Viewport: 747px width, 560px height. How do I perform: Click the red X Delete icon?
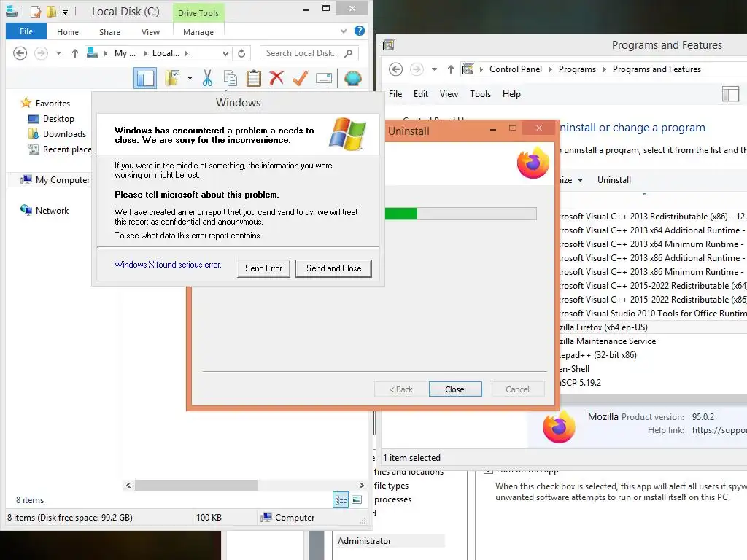point(276,78)
